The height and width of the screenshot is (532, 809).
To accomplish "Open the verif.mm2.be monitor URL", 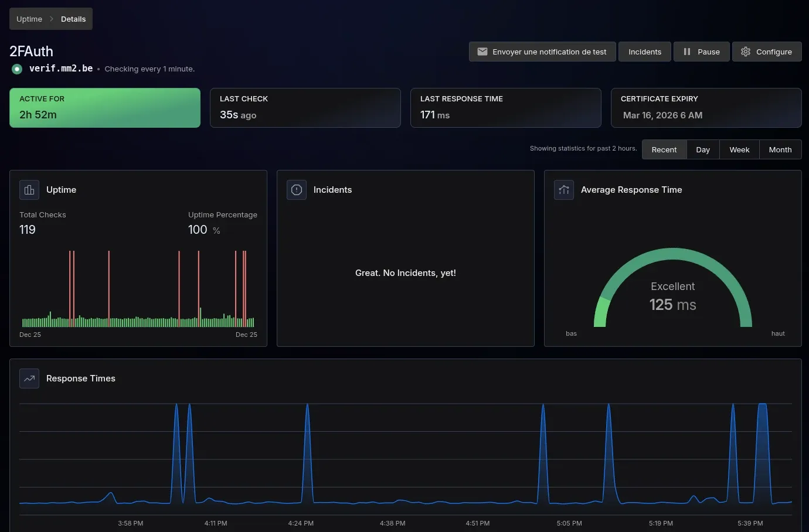I will (x=61, y=69).
